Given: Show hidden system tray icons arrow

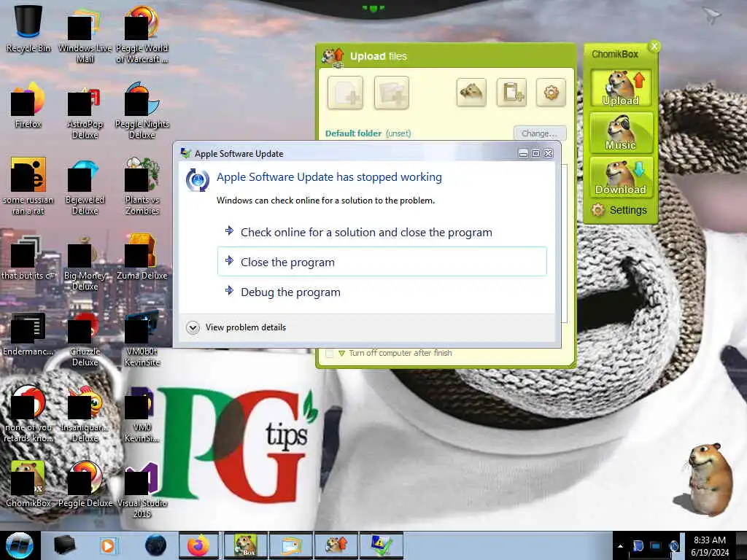Looking at the screenshot, I should click(620, 546).
